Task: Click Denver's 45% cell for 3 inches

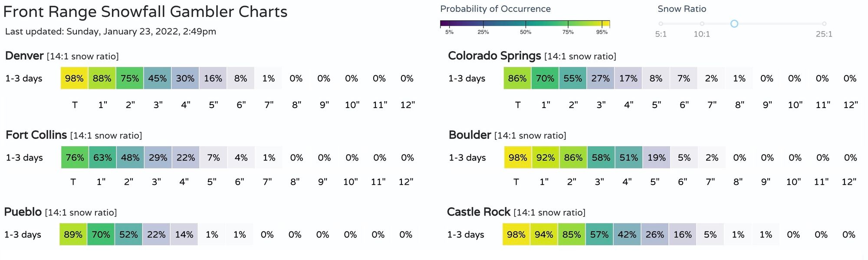Action: click(x=158, y=78)
